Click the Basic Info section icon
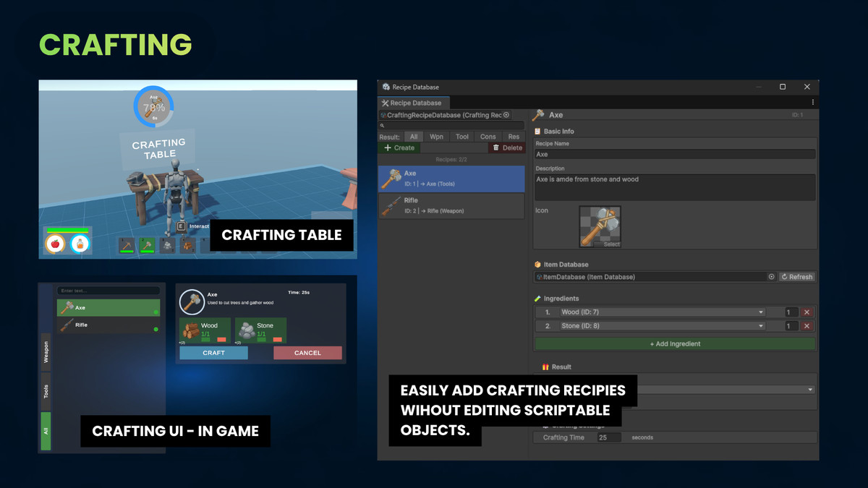The image size is (868, 488). 537,132
